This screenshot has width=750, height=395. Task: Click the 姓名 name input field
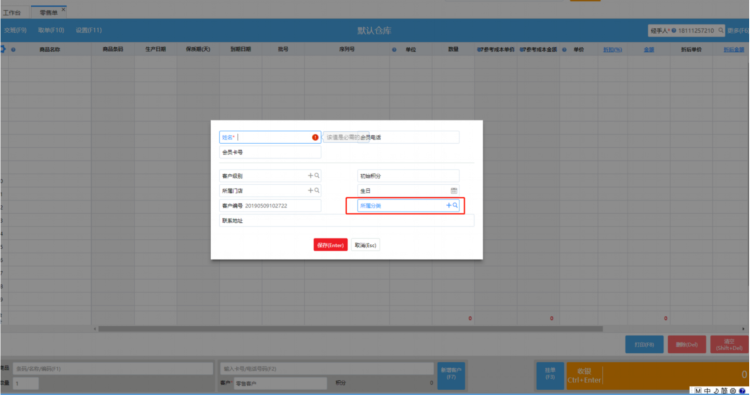pos(270,137)
